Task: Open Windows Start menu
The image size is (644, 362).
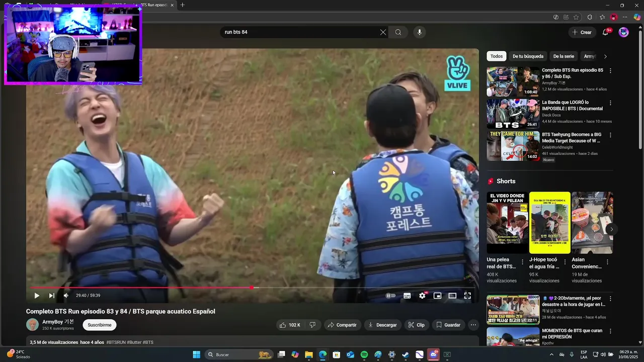Action: click(x=197, y=355)
